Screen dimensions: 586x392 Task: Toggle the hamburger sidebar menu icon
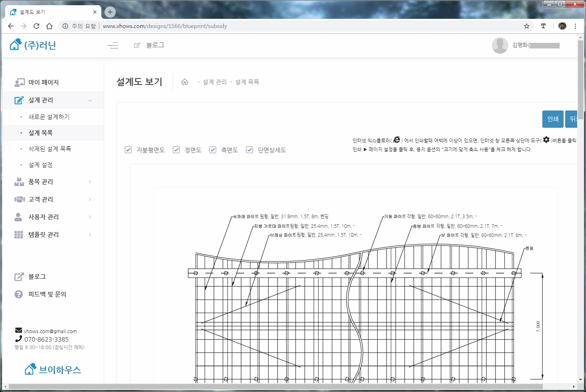(113, 45)
